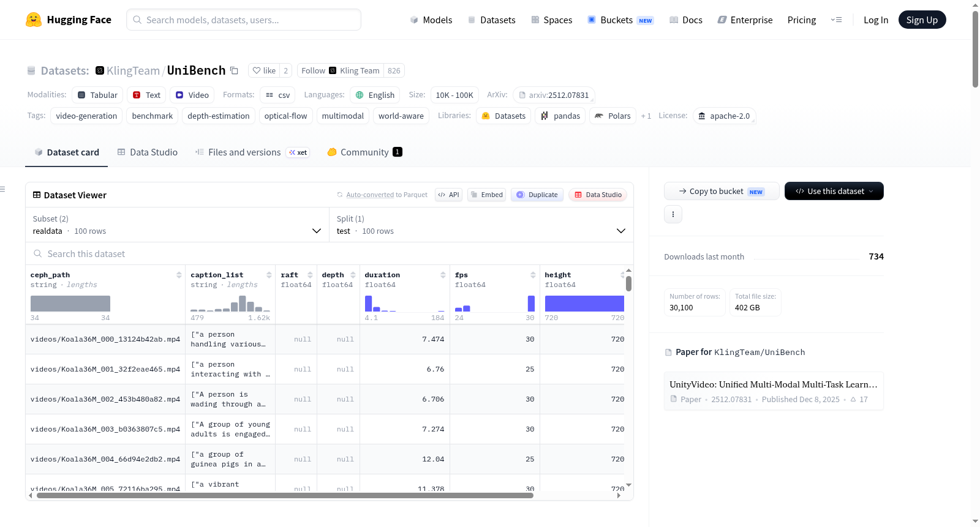This screenshot has height=527, width=980.
Task: Click the Sign Up button
Action: click(922, 20)
